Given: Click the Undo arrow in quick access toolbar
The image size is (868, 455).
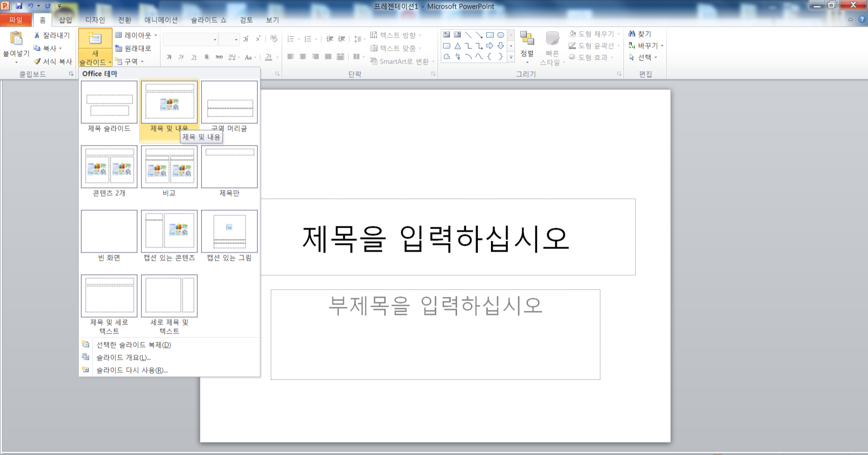Looking at the screenshot, I should coord(30,6).
